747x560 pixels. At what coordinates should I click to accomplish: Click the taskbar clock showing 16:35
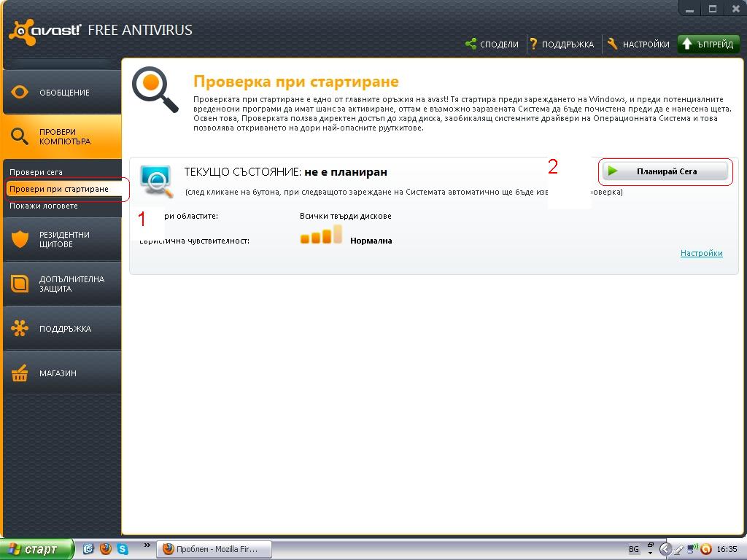pyautogui.click(x=727, y=549)
